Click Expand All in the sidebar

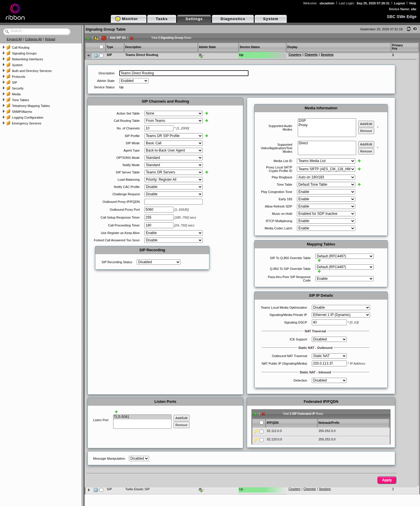pyautogui.click(x=14, y=39)
